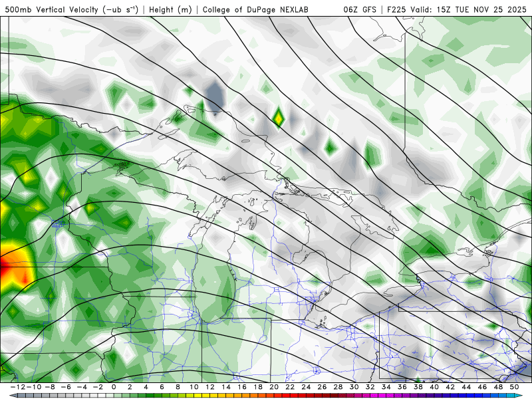The height and width of the screenshot is (399, 532).
Task: Click the "40" color scale label
Action: (434, 387)
